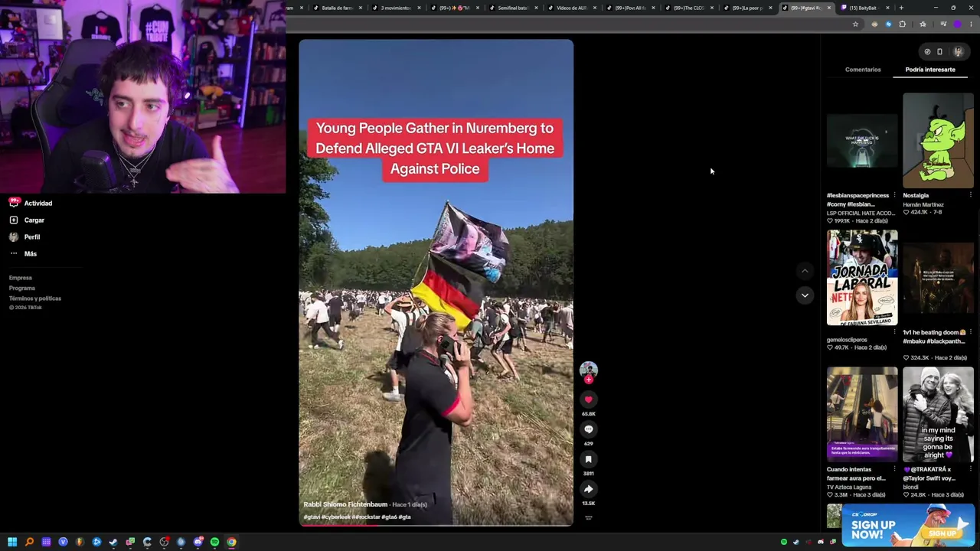Like the GTA VI leaker video
This screenshot has width=980, height=551.
click(x=588, y=399)
